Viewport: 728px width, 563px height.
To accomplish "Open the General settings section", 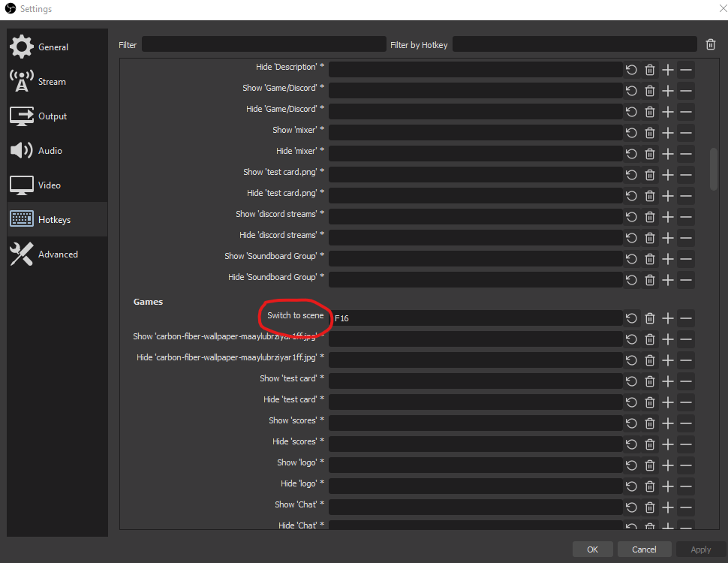I will [57, 47].
